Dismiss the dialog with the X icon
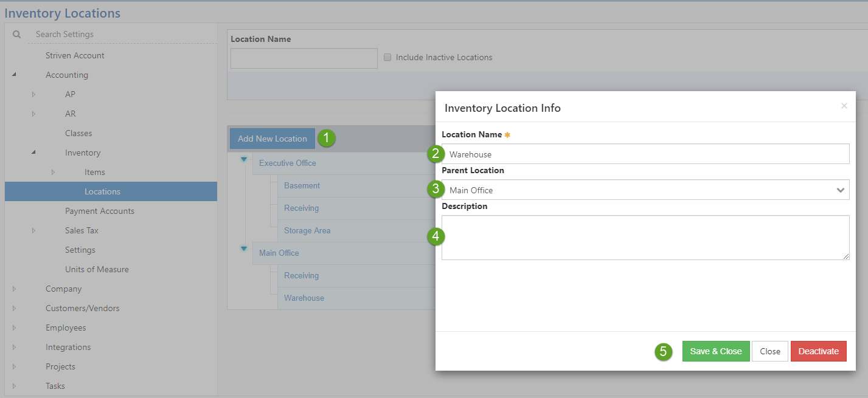Viewport: 868px width, 398px height. click(x=844, y=106)
